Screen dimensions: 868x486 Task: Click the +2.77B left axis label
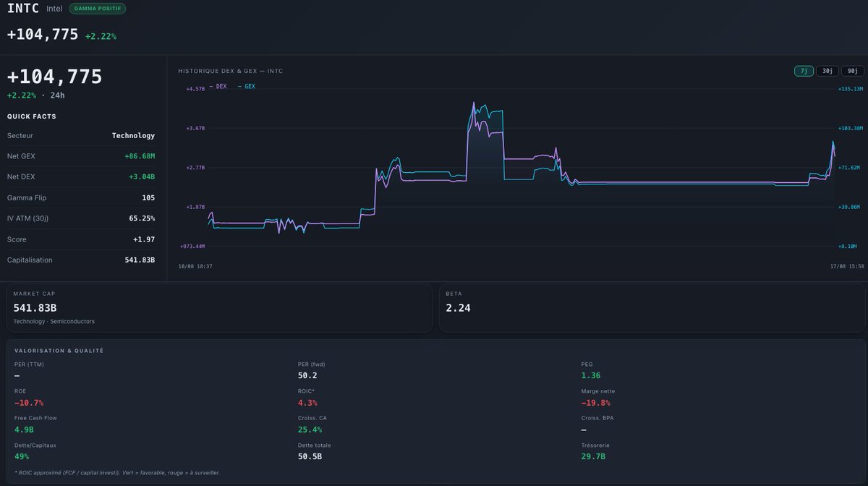(x=195, y=167)
